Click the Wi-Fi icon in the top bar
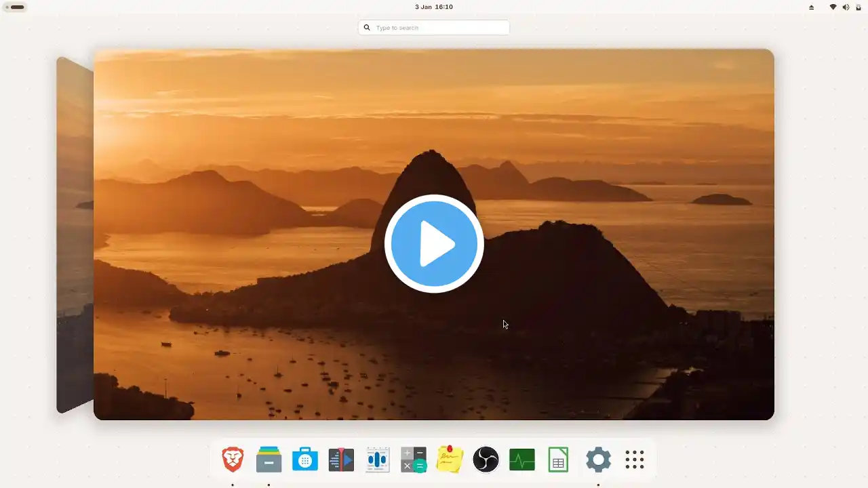The width and height of the screenshot is (868, 488). 833,7
